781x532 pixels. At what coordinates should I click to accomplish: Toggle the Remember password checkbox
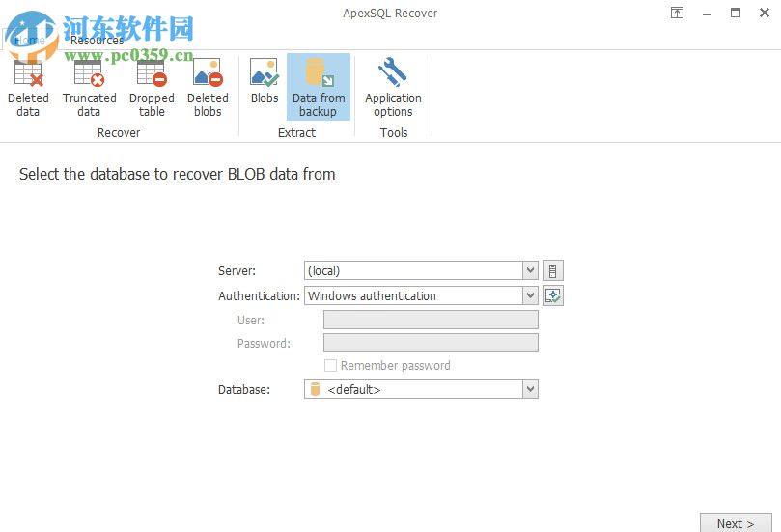pos(330,366)
